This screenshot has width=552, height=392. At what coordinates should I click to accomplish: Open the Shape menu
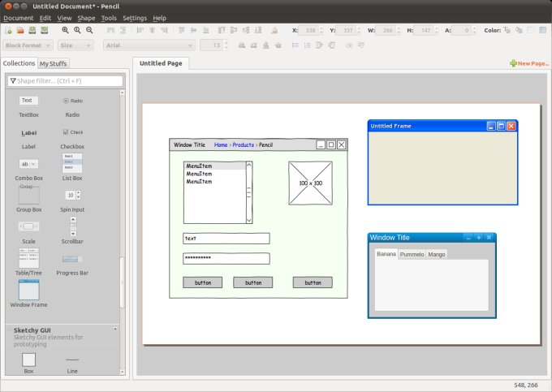click(86, 18)
